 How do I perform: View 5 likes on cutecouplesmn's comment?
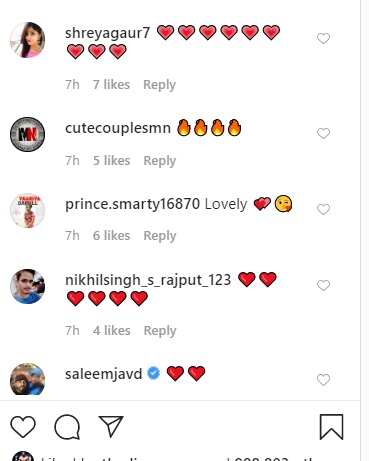click(x=111, y=161)
